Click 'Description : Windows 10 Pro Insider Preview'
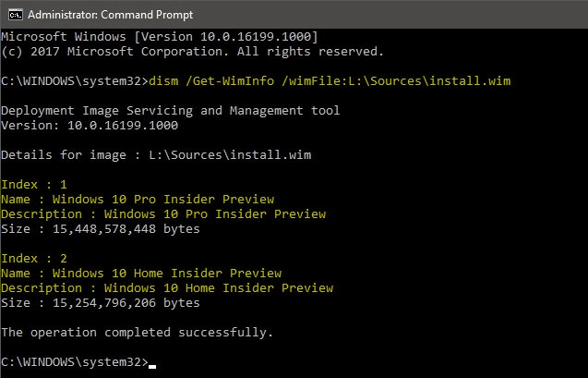This screenshot has height=378, width=588. tap(163, 214)
